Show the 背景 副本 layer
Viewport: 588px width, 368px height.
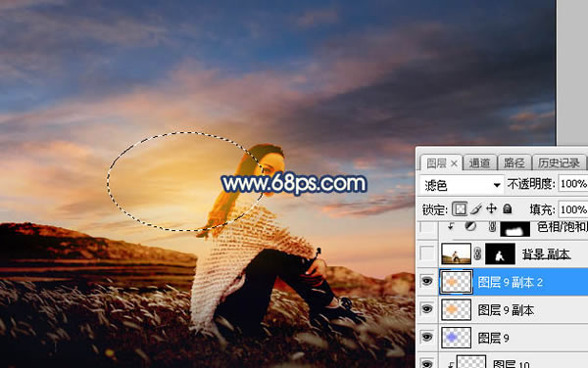(427, 253)
